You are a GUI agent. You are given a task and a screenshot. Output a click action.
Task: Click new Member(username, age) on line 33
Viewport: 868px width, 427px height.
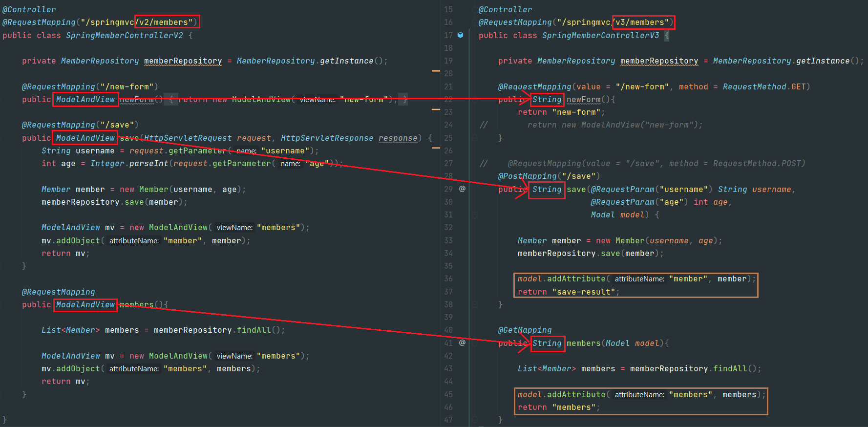click(x=656, y=241)
